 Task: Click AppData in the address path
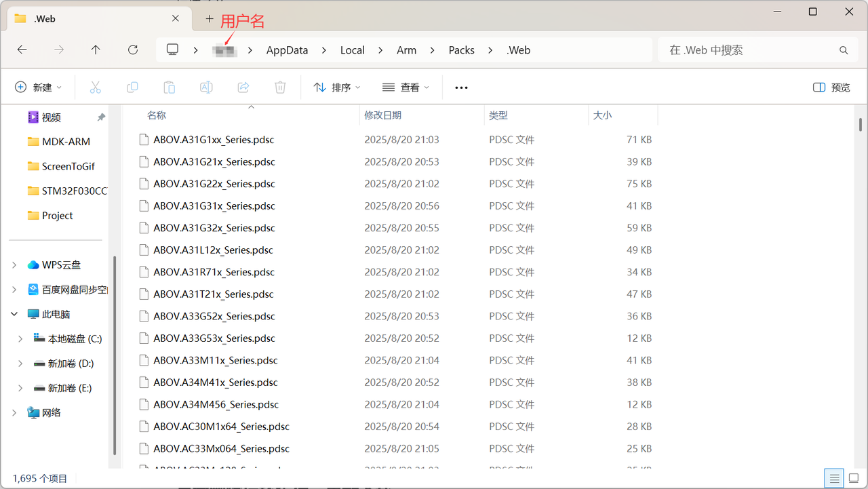pos(287,50)
